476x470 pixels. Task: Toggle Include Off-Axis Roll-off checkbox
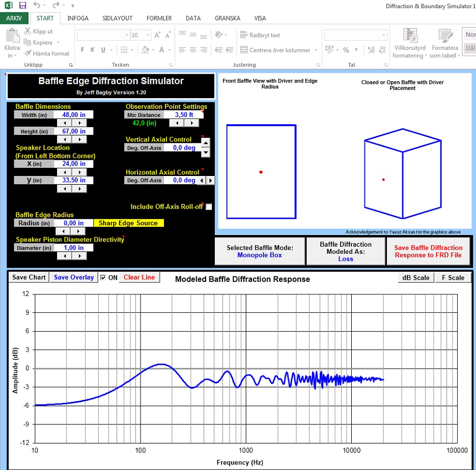pyautogui.click(x=209, y=207)
